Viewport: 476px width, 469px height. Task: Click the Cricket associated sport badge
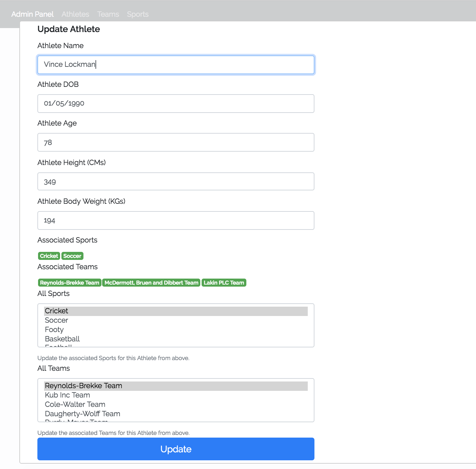point(49,256)
